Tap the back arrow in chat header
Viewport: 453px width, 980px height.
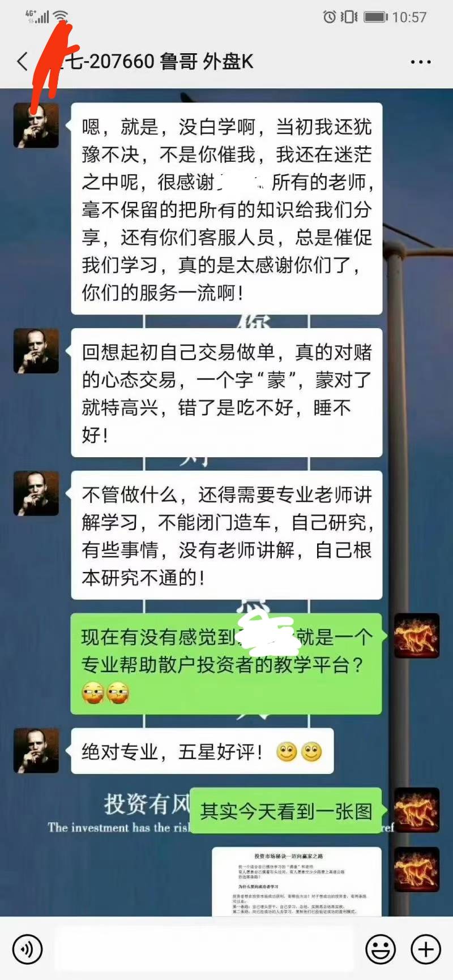click(x=23, y=61)
